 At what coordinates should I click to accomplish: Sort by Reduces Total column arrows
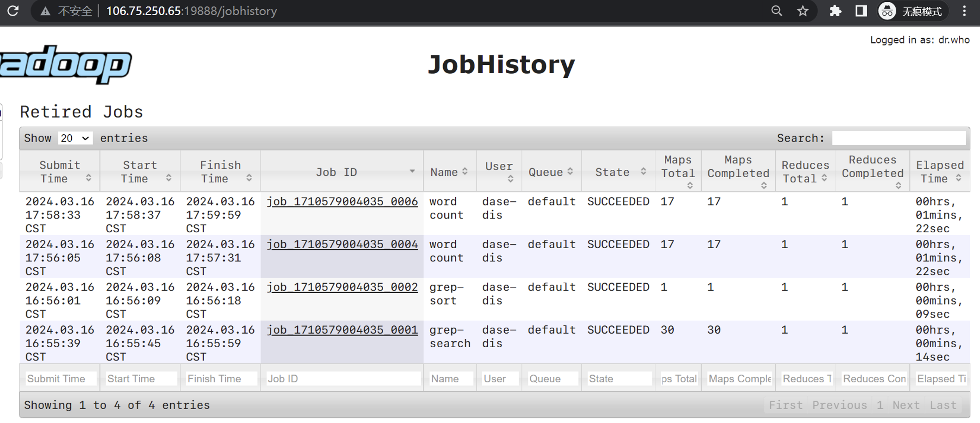[824, 178]
